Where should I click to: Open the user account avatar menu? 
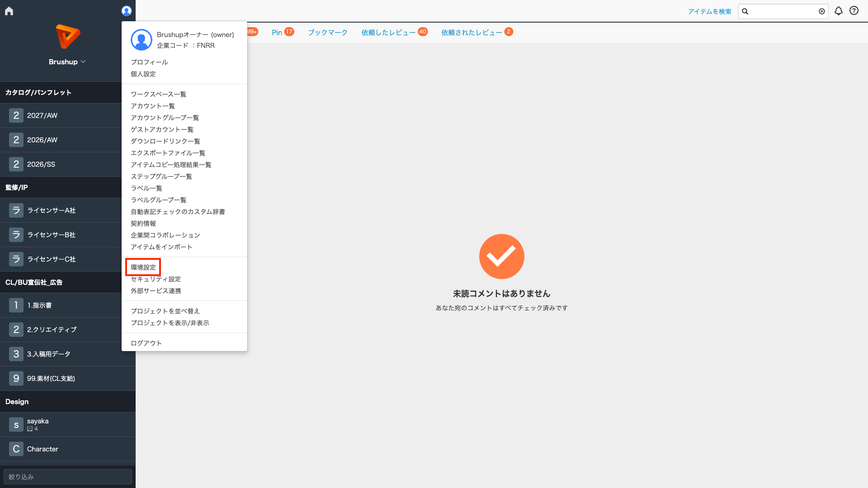pos(127,11)
